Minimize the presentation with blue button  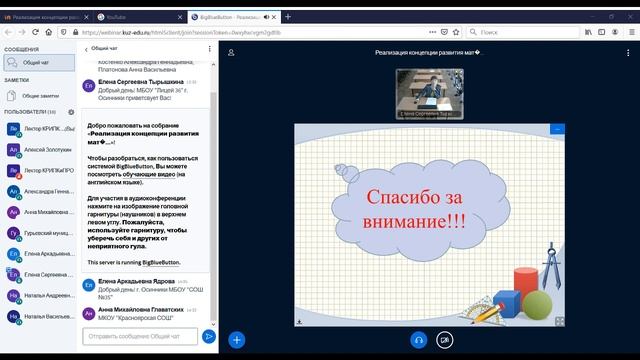(557, 129)
